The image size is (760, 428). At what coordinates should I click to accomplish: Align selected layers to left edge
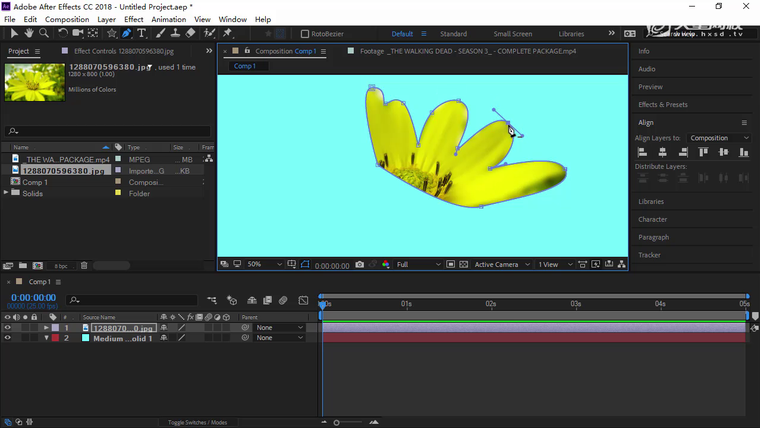(x=643, y=152)
